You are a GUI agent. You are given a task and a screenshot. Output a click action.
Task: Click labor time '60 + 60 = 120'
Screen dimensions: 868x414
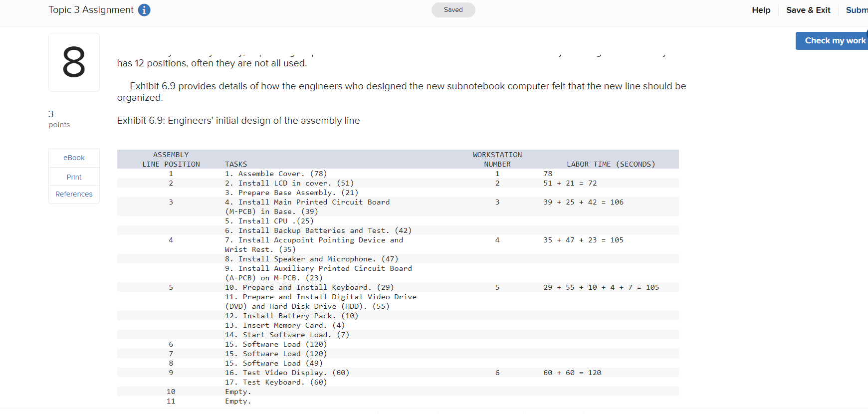pyautogui.click(x=572, y=373)
